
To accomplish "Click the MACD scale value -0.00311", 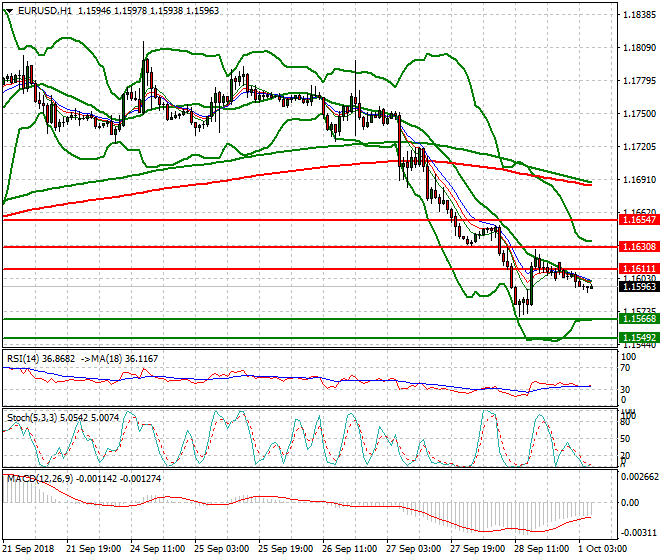I will pos(640,533).
